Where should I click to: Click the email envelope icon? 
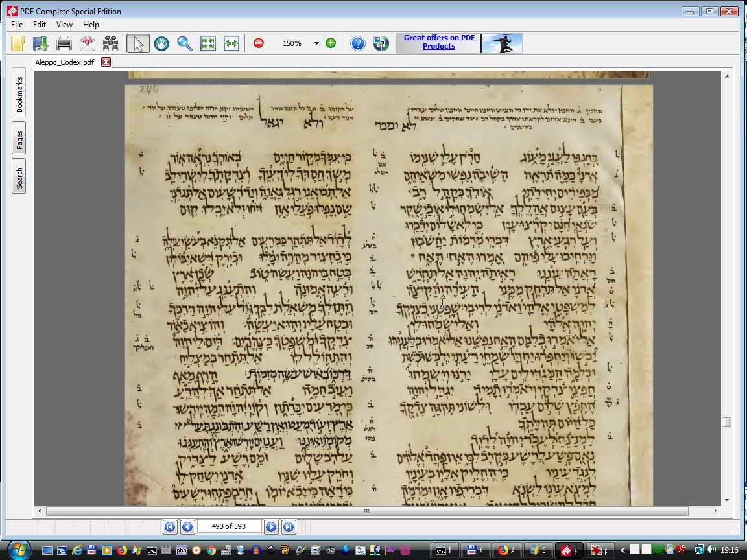click(x=88, y=43)
